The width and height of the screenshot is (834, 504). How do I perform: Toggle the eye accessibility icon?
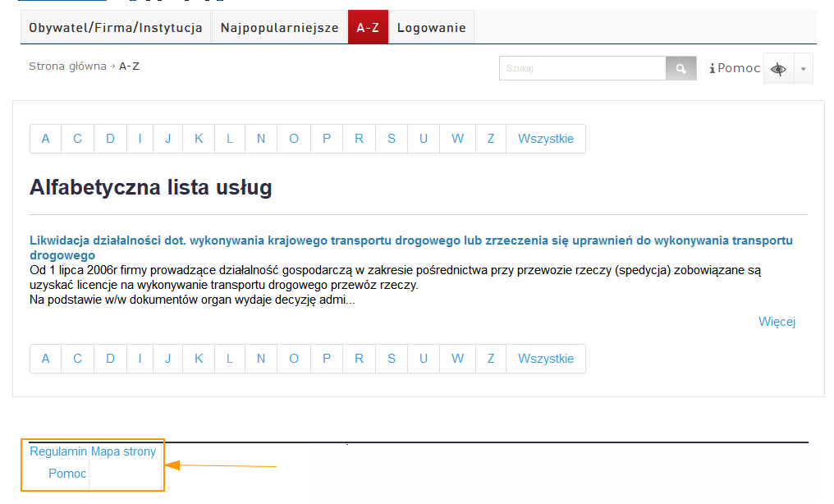[778, 70]
